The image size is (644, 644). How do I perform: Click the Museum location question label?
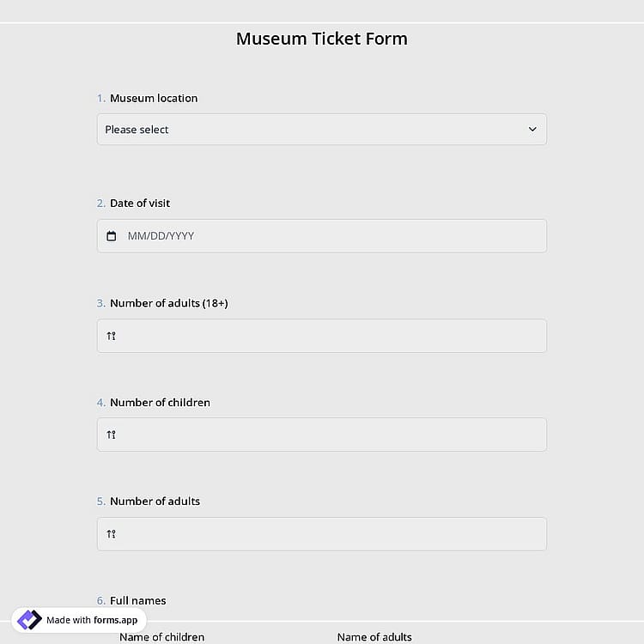point(154,98)
